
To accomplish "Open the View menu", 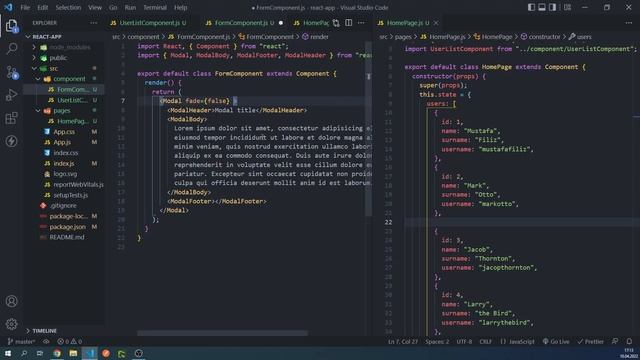I will (95, 7).
